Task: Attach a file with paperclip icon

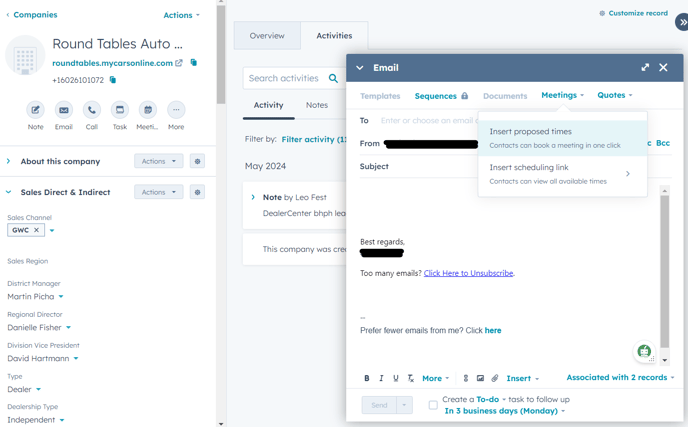Action: 495,379
